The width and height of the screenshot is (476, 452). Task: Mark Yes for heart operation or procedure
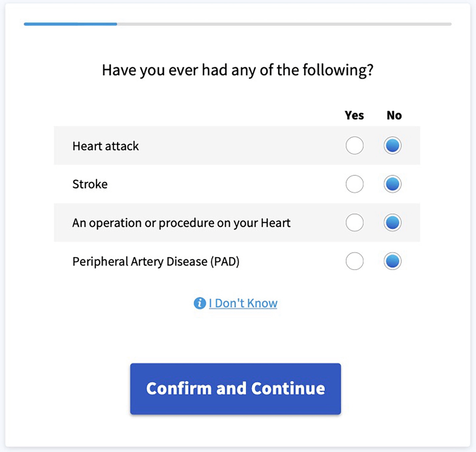tap(354, 223)
